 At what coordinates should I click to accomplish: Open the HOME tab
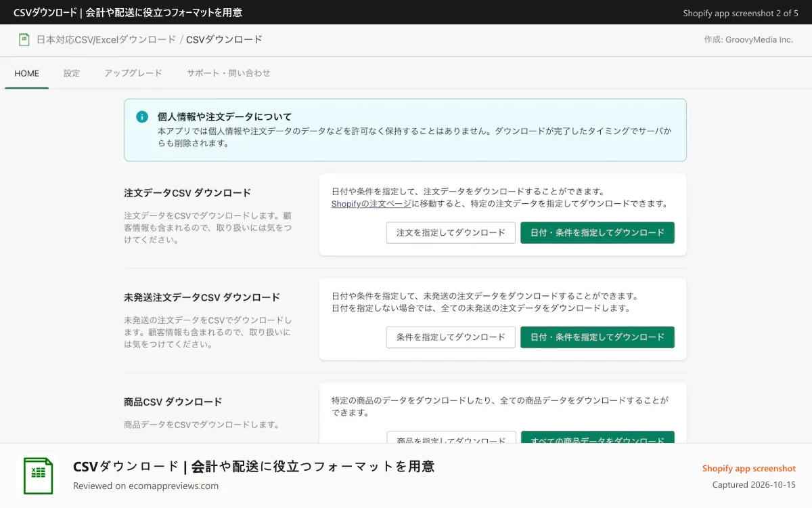coord(27,73)
